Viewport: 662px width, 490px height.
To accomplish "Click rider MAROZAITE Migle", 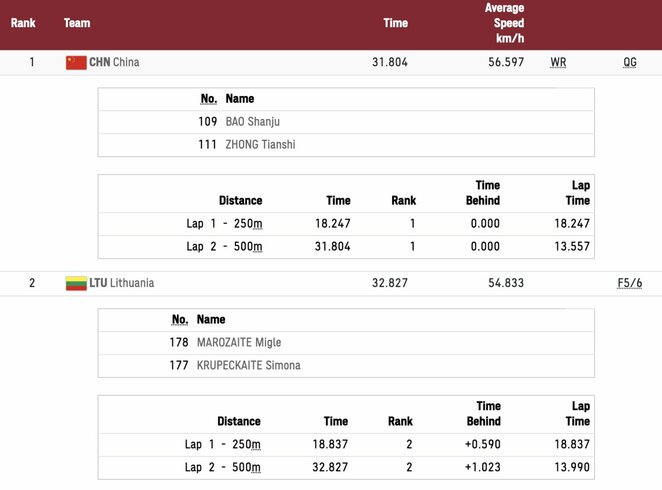I will [238, 342].
